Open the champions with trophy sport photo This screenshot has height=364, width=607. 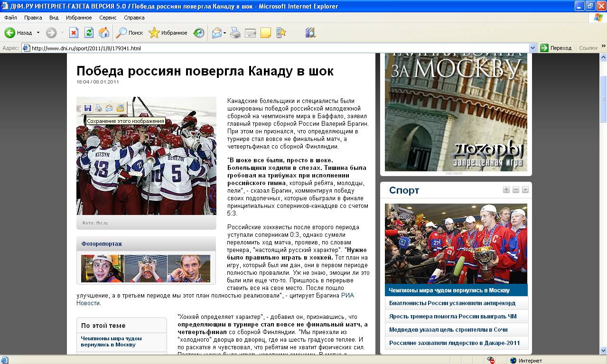(456, 243)
